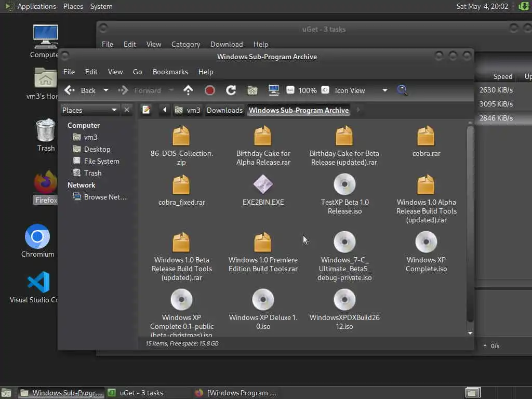Viewport: 532px width, 399px height.
Task: Select the EXE2BIN.EXE file
Action: click(263, 190)
